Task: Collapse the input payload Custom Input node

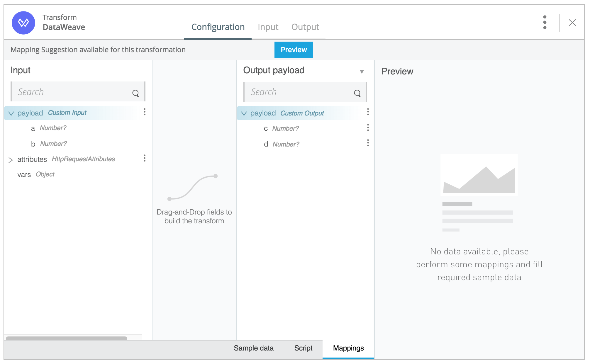Action: [x=11, y=113]
